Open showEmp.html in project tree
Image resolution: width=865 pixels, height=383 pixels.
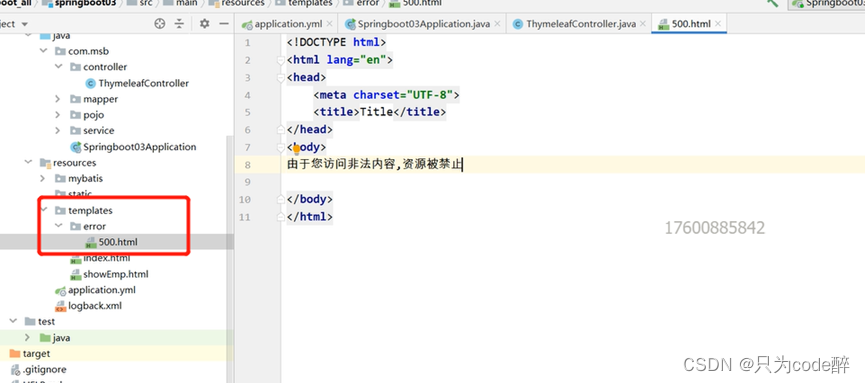[109, 274]
